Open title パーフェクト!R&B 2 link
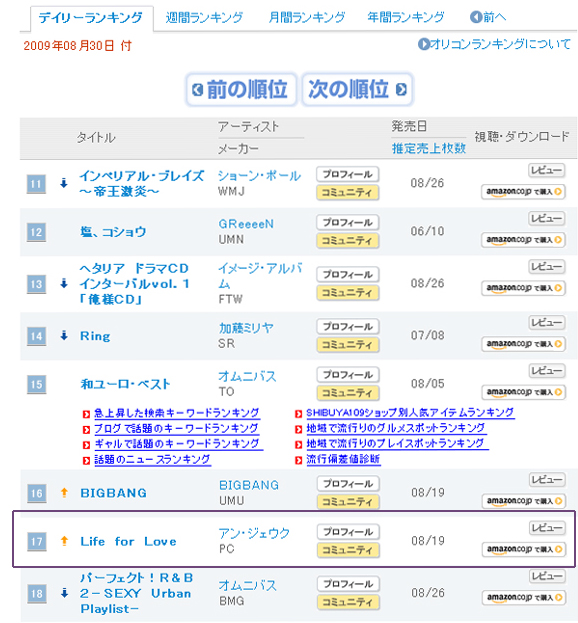This screenshot has height=623, width=578. (x=136, y=593)
